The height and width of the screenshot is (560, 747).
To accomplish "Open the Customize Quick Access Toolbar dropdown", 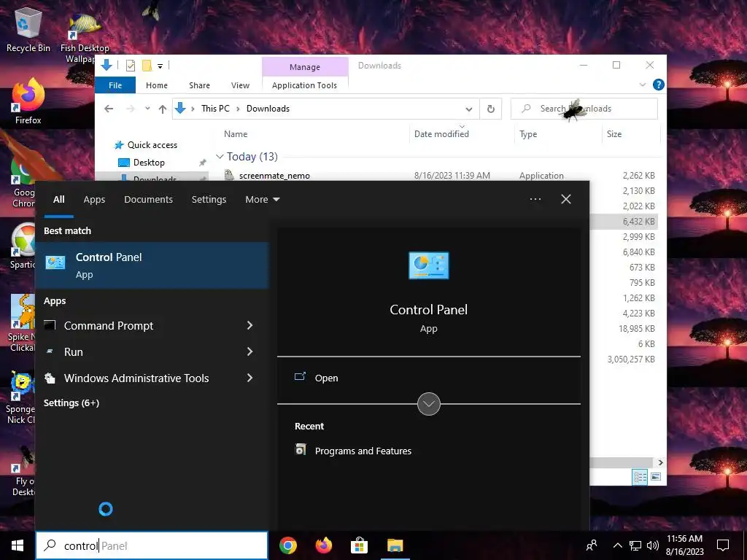I will [x=160, y=66].
